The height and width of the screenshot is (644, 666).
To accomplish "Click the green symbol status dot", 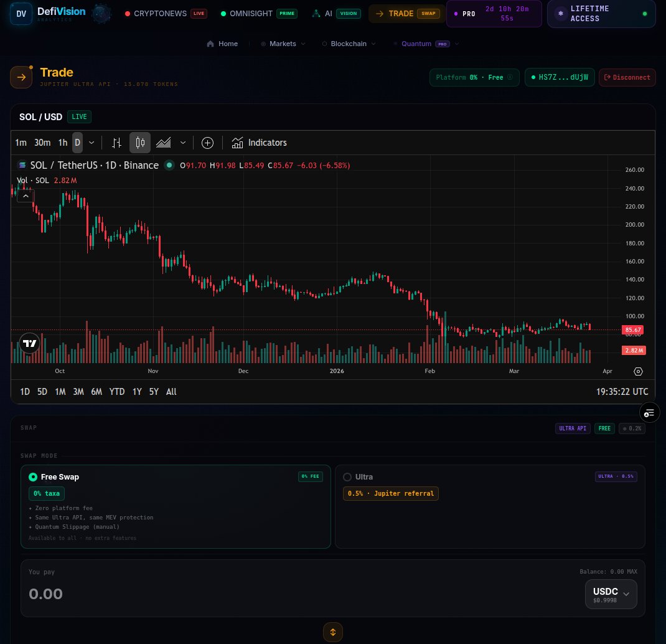I will (169, 165).
